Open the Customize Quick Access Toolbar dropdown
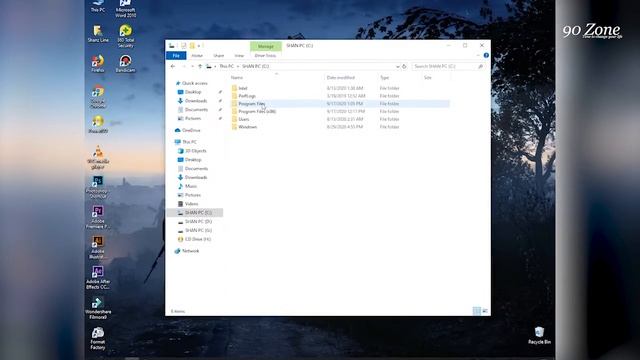The width and height of the screenshot is (640, 360). coord(199,45)
